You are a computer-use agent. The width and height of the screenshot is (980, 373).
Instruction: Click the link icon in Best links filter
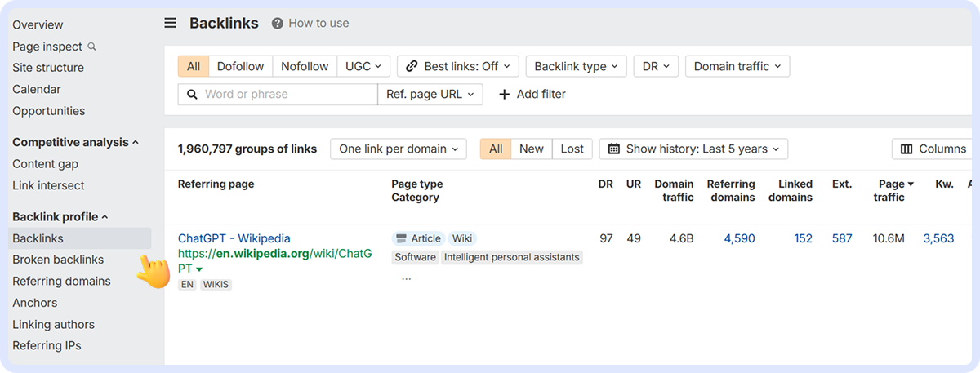412,66
